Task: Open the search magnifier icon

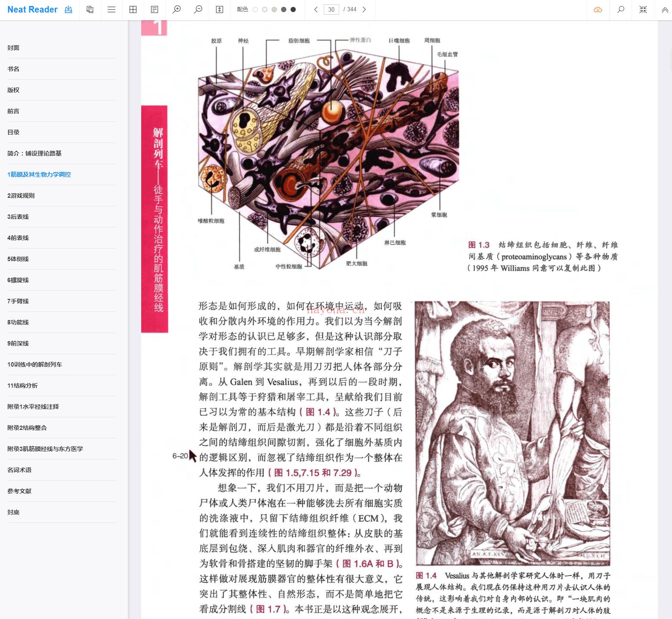Action: coord(621,9)
